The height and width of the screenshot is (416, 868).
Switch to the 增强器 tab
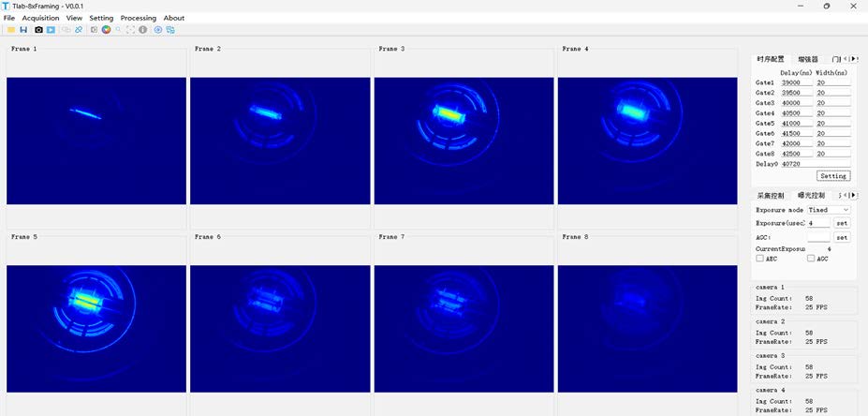click(x=808, y=59)
